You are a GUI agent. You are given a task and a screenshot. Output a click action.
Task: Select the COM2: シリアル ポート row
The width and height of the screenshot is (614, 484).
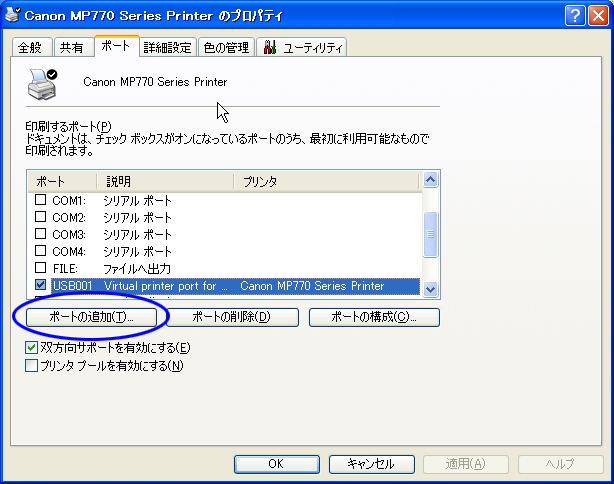click(224, 217)
